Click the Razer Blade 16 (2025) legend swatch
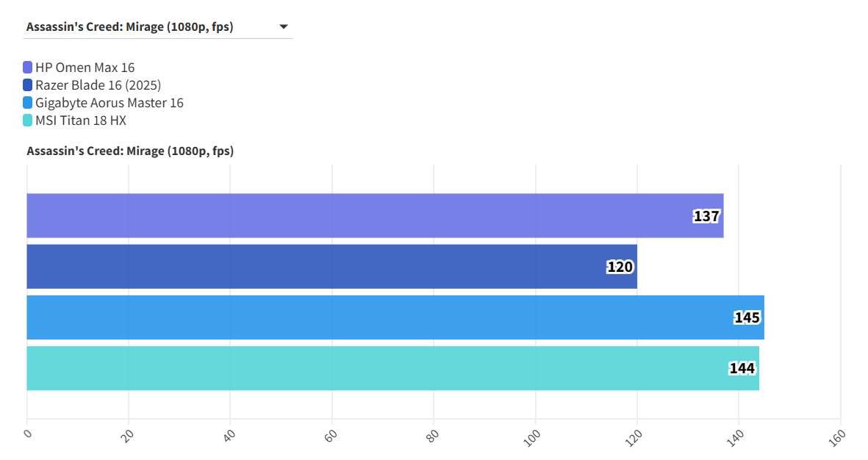868x460 pixels. (28, 85)
